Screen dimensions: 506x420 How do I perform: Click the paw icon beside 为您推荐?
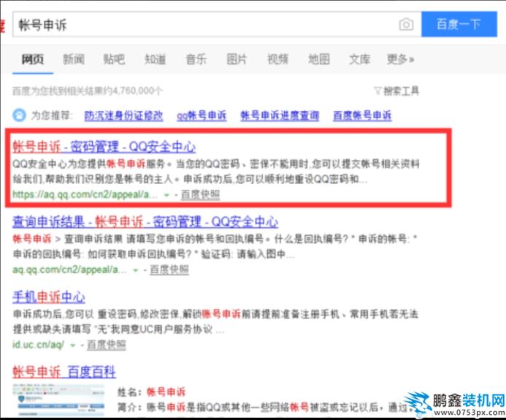(19, 115)
